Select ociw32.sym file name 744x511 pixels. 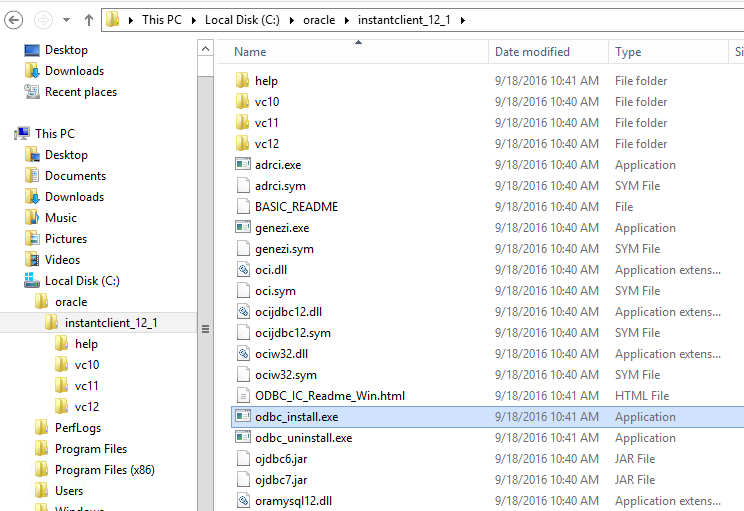(286, 375)
